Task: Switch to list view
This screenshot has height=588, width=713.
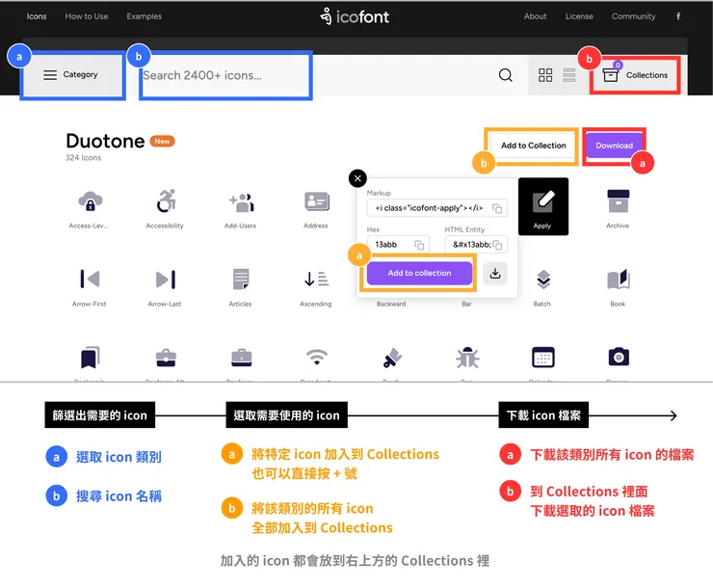Action: (x=569, y=75)
